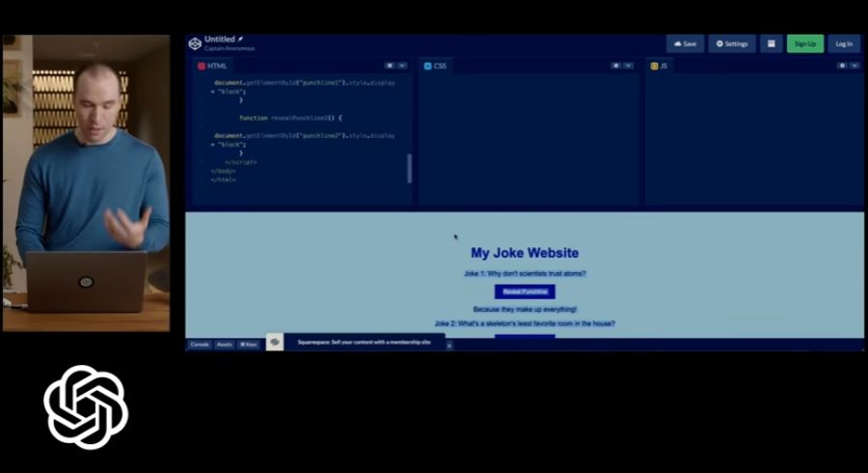Open the Console panel button
Screen dimensions: 868x473
pos(200,345)
